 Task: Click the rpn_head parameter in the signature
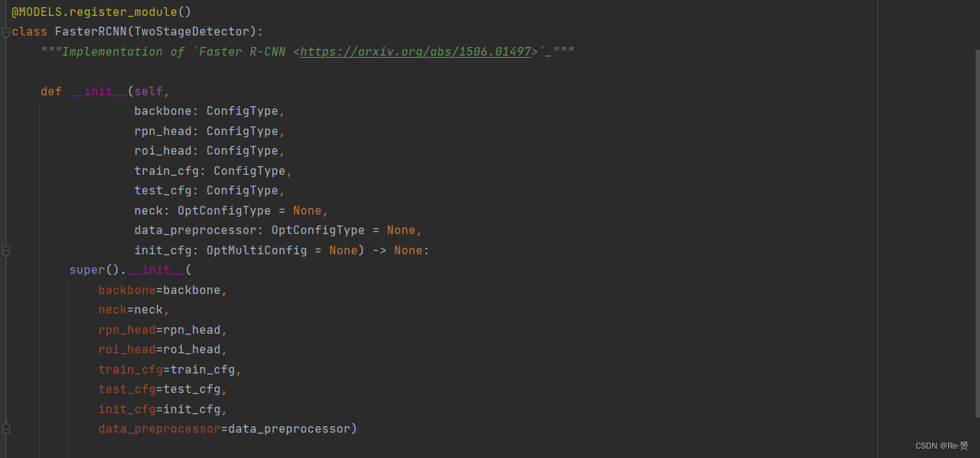162,131
